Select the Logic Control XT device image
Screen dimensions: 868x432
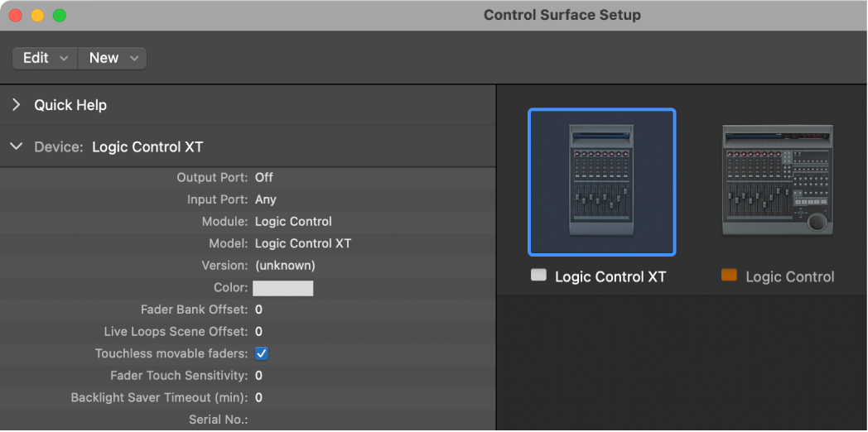coord(602,182)
